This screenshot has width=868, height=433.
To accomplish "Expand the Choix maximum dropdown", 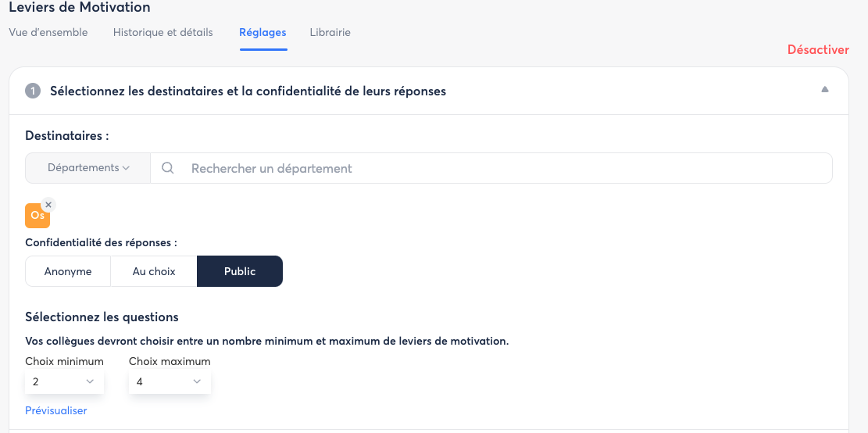I will (x=169, y=381).
